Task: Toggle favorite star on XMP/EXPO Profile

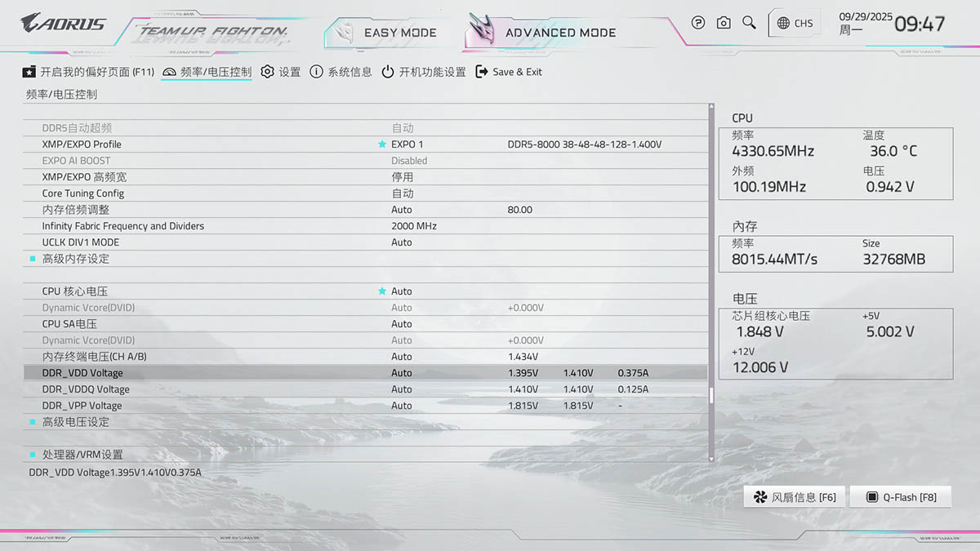Action: [381, 144]
